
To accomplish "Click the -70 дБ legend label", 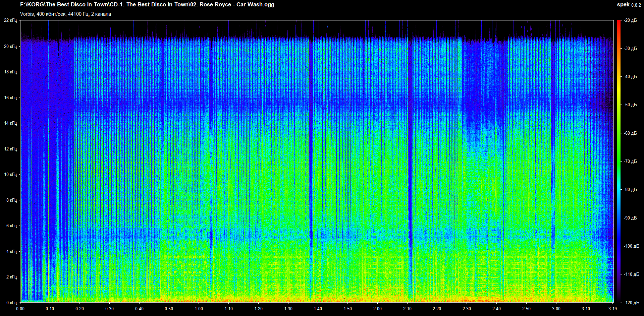I will tap(631, 162).
